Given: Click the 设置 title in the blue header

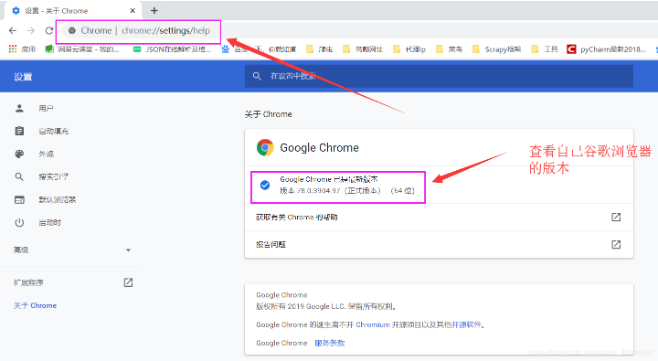Looking at the screenshot, I should [23, 77].
